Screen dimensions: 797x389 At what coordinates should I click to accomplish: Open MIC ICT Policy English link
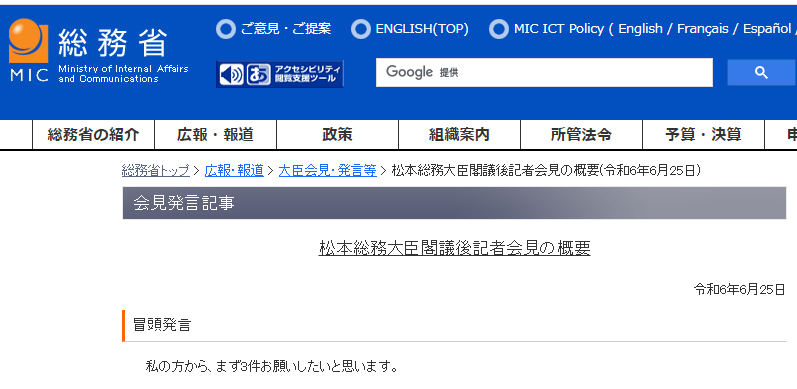coord(640,29)
